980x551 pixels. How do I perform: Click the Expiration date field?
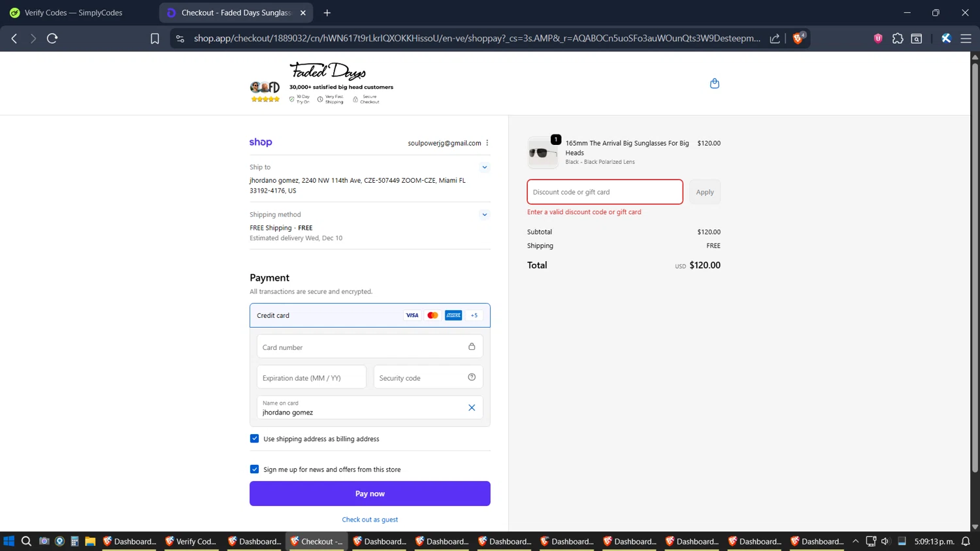(312, 377)
